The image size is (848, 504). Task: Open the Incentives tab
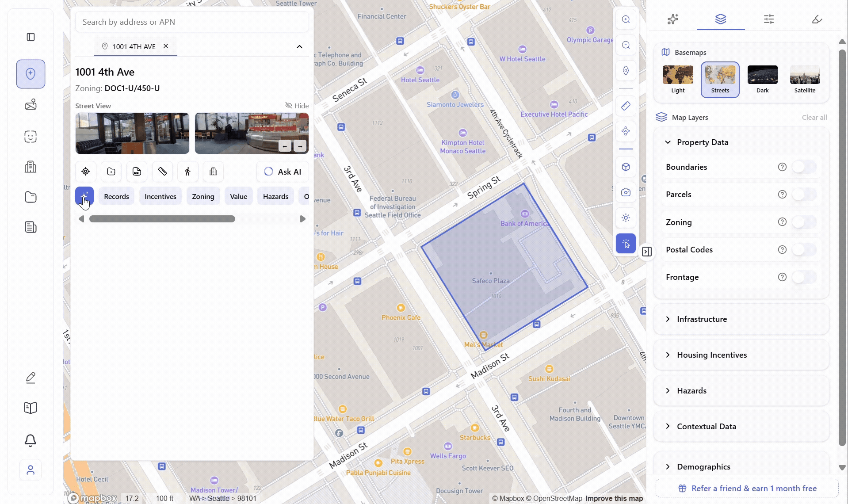coord(160,196)
